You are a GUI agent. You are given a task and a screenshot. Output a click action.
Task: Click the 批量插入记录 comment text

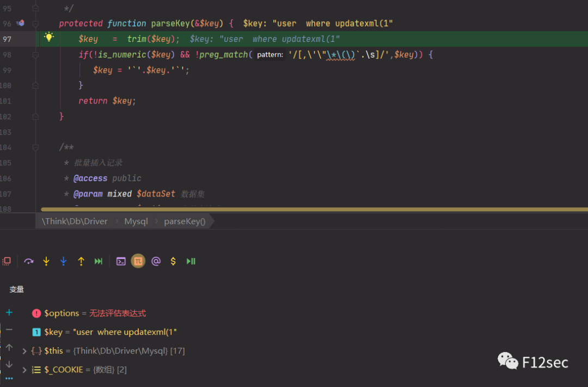pyautogui.click(x=98, y=163)
